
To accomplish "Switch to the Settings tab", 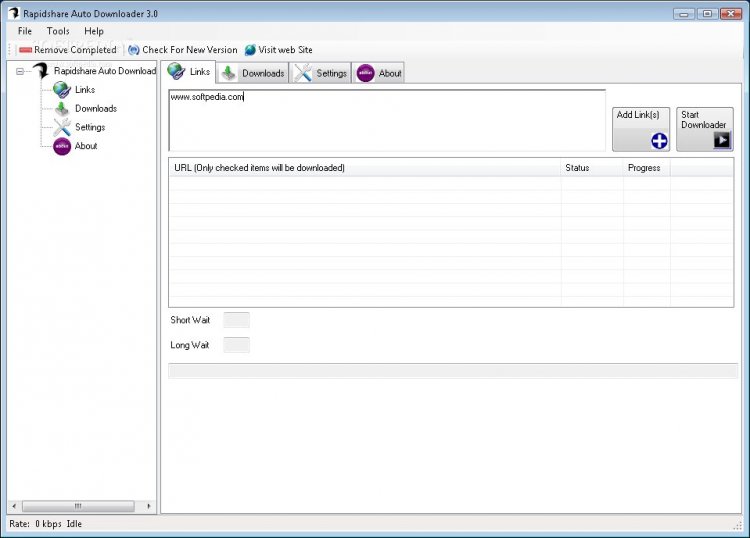I will pyautogui.click(x=320, y=73).
